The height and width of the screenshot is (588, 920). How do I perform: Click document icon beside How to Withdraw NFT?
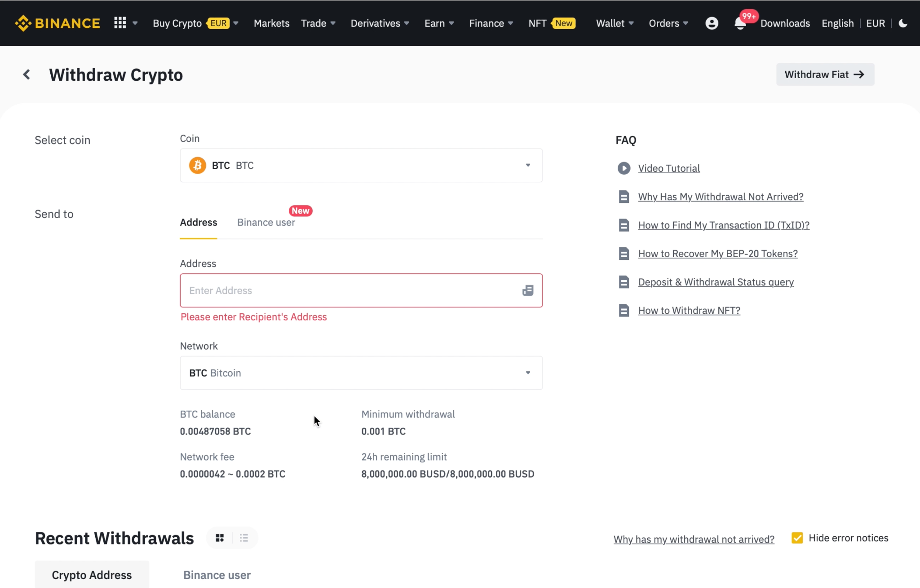[x=624, y=310]
